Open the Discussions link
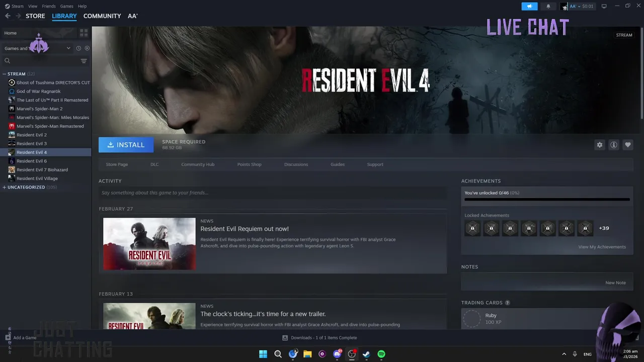Screen dimensions: 644x362 click(296, 164)
